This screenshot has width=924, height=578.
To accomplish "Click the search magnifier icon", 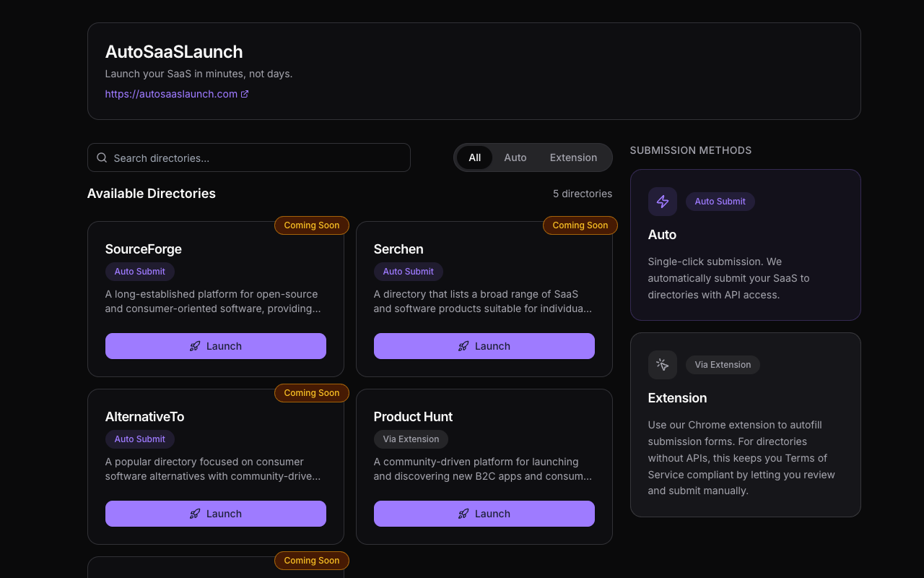I will pos(102,157).
